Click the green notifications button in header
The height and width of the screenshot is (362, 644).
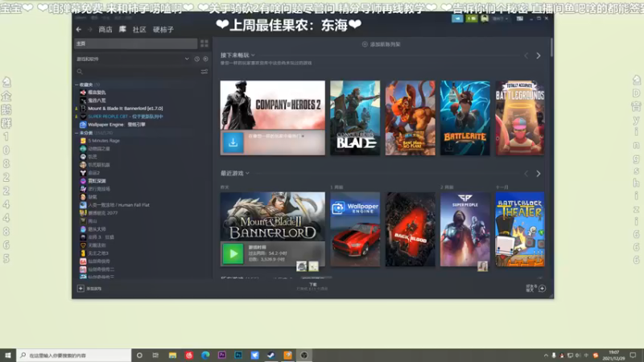(x=472, y=19)
